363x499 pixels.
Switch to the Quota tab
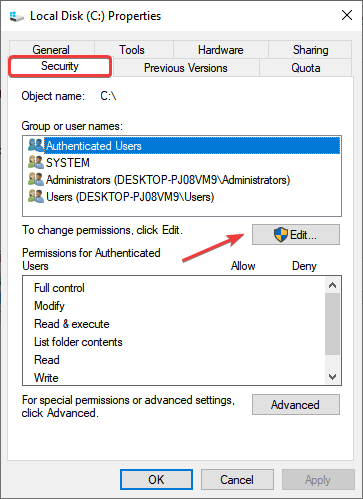pyautogui.click(x=305, y=68)
